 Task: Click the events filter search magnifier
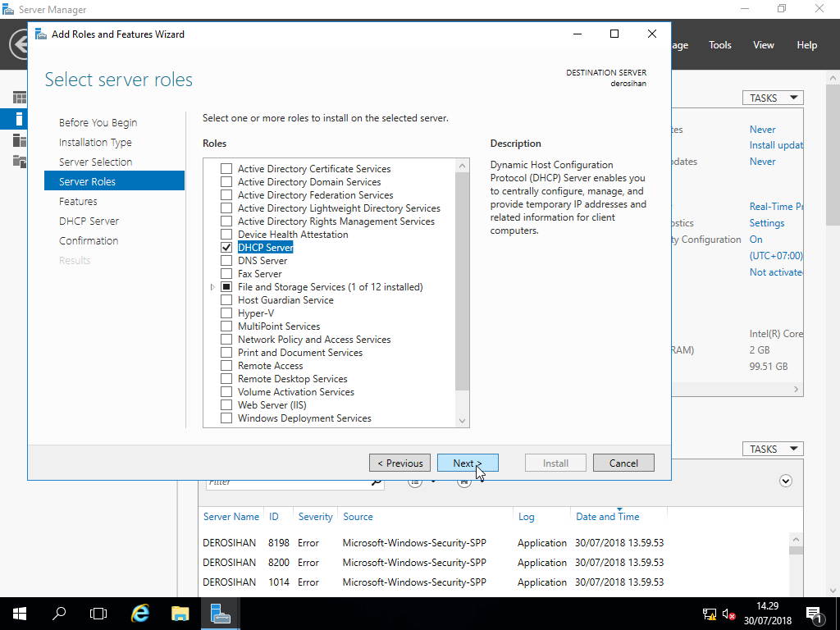pos(377,482)
